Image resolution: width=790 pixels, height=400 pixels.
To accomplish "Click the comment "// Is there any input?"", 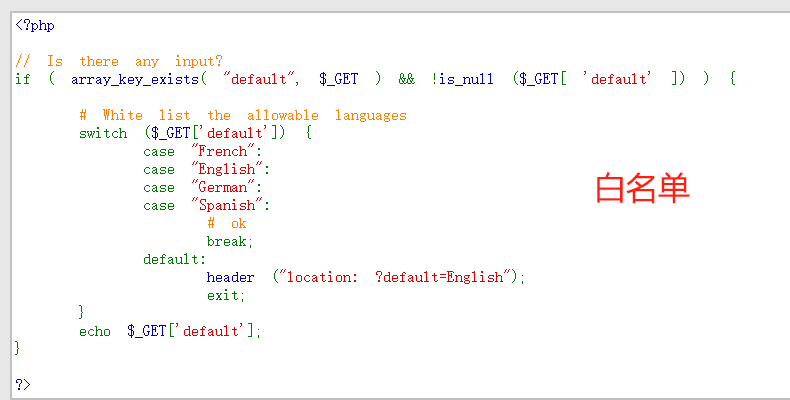I will [x=119, y=61].
